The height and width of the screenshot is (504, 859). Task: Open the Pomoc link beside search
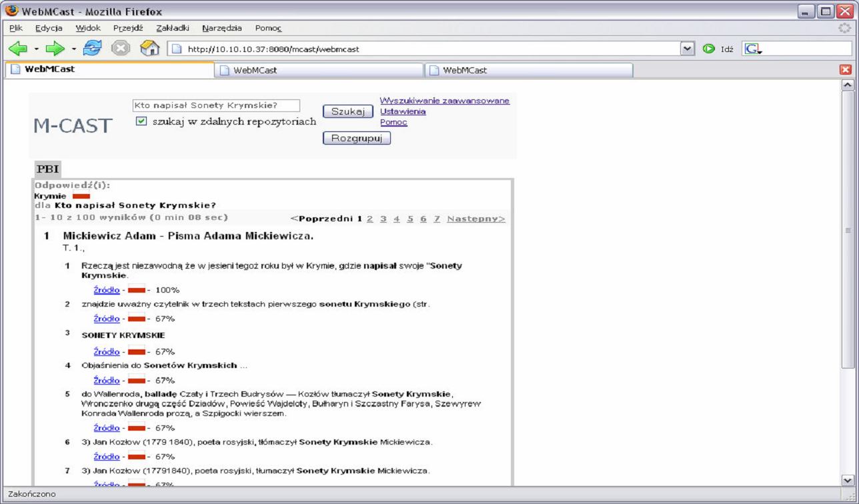click(x=393, y=122)
